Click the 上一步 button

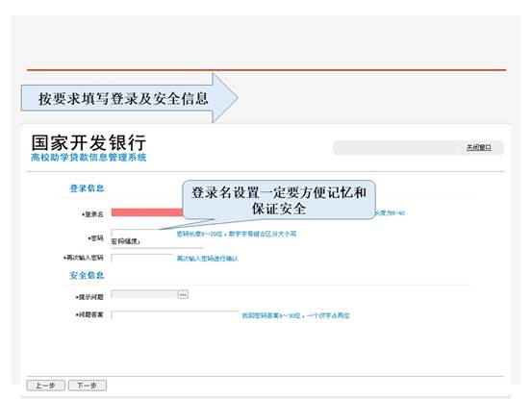46,386
